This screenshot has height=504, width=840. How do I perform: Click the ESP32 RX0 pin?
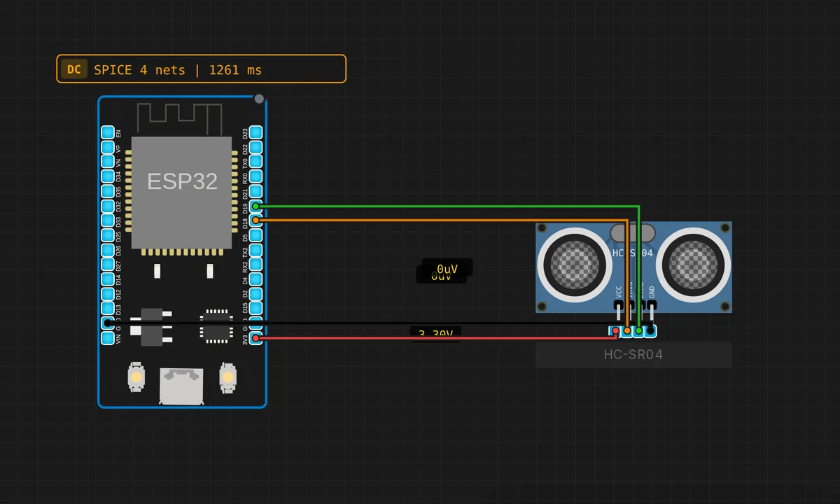(256, 177)
